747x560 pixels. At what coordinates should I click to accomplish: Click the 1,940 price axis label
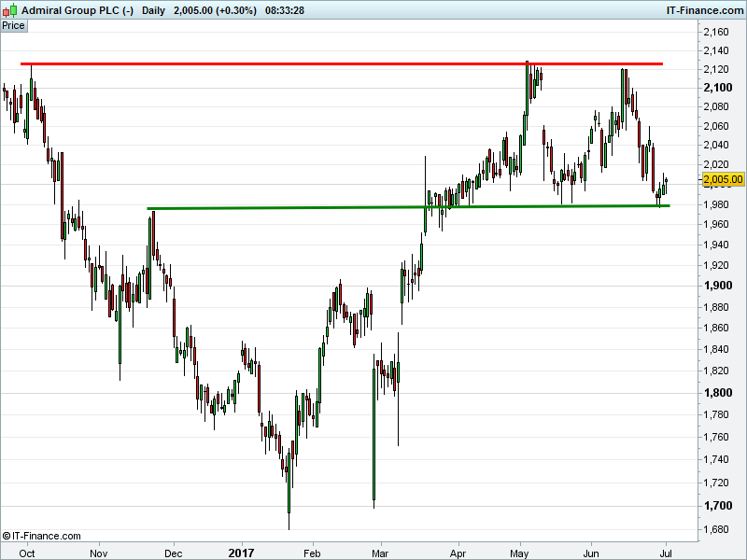click(716, 245)
